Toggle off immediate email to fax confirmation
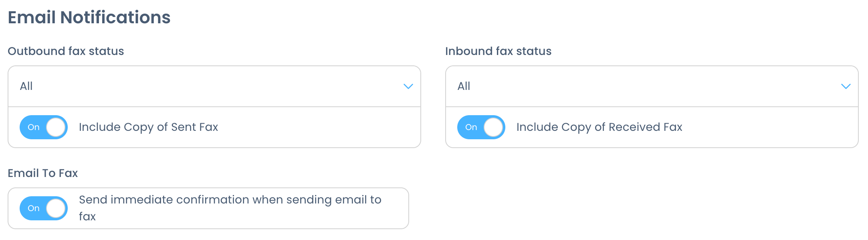868x240 pixels. tap(44, 208)
